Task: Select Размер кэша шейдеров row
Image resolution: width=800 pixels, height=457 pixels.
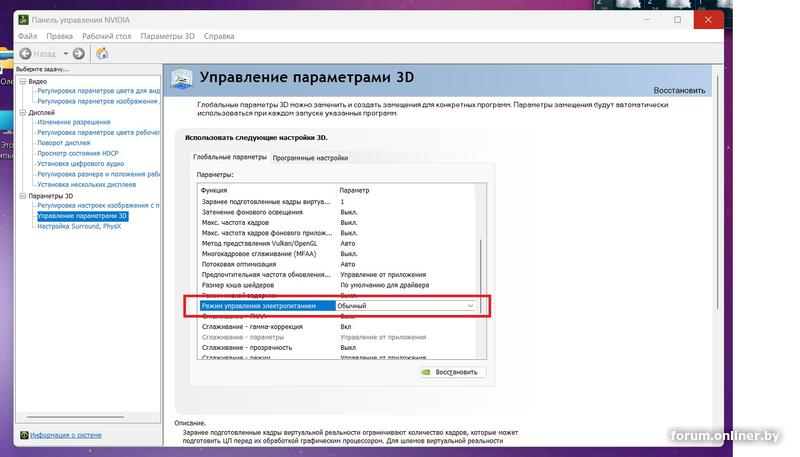Action: (x=337, y=285)
